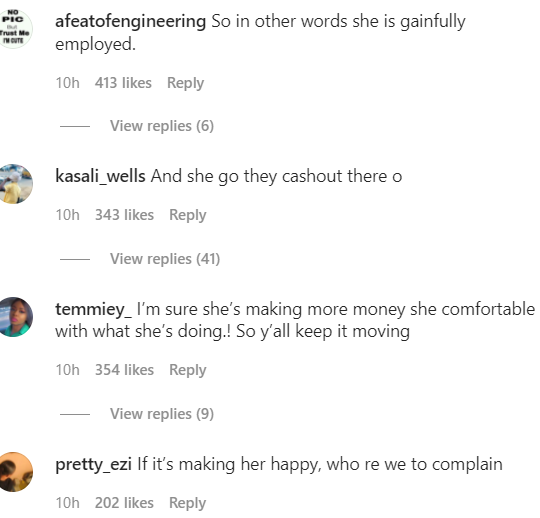The width and height of the screenshot is (540, 518).
Task: Click 10h timestamp on kasali_wells' comment
Action: pos(68,215)
